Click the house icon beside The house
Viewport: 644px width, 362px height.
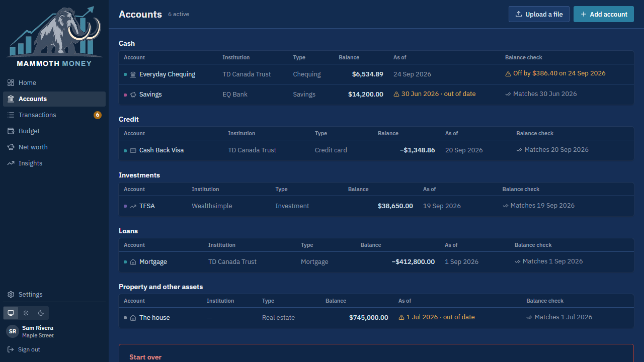(x=133, y=318)
